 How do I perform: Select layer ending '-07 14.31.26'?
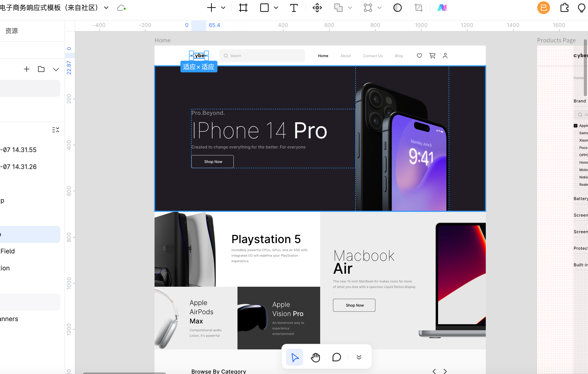click(x=18, y=167)
